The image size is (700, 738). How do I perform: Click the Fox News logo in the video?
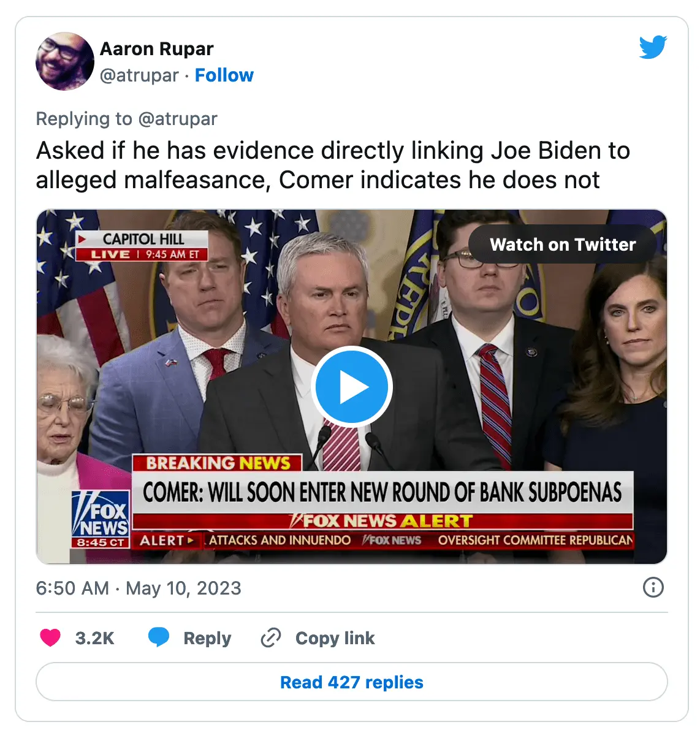tap(101, 519)
